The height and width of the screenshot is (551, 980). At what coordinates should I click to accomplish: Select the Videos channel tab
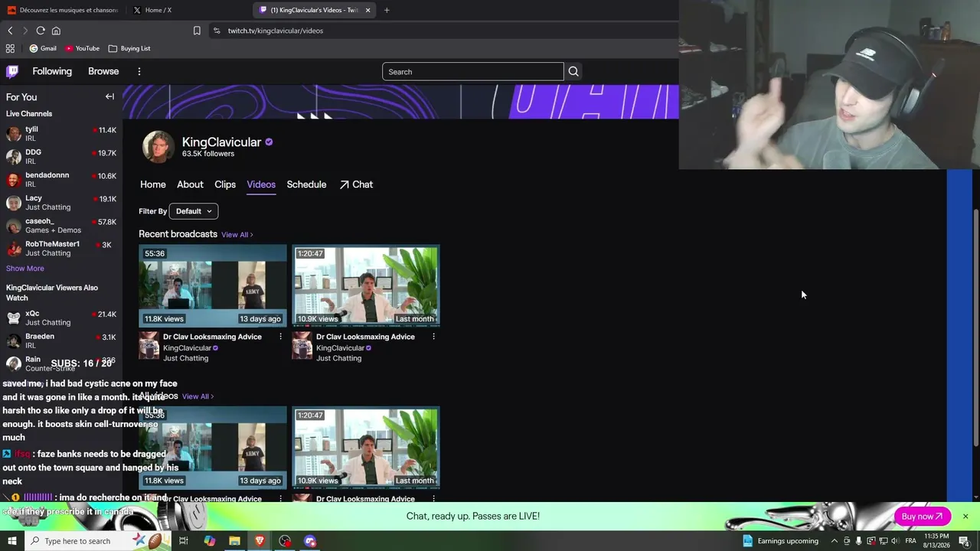pos(261,184)
